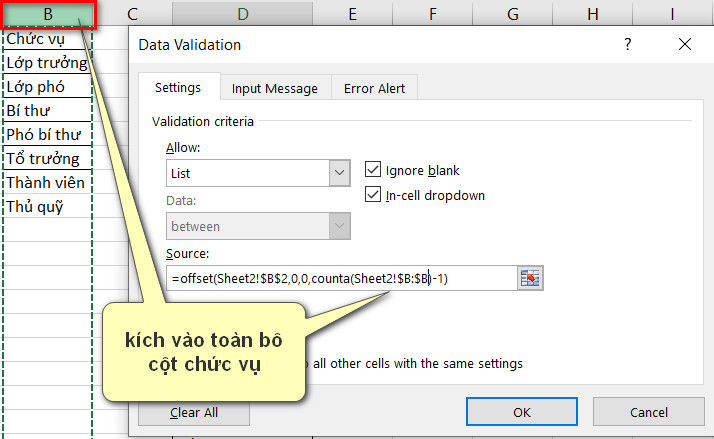Select the cell containing "Bí thư"
Image resolution: width=714 pixels, height=439 pixels.
(48, 110)
